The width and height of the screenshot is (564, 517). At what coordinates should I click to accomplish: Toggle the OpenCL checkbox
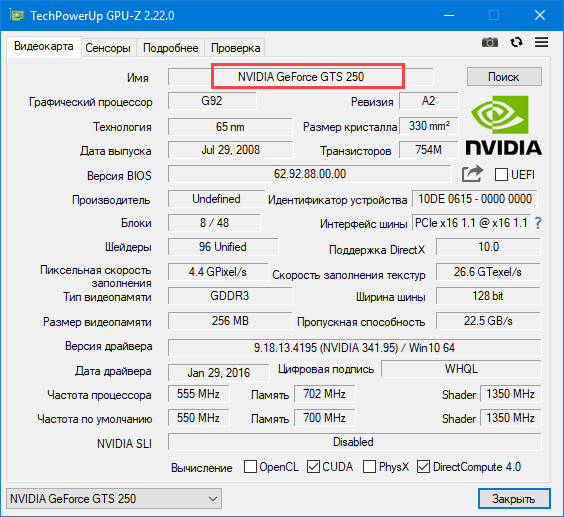(250, 467)
